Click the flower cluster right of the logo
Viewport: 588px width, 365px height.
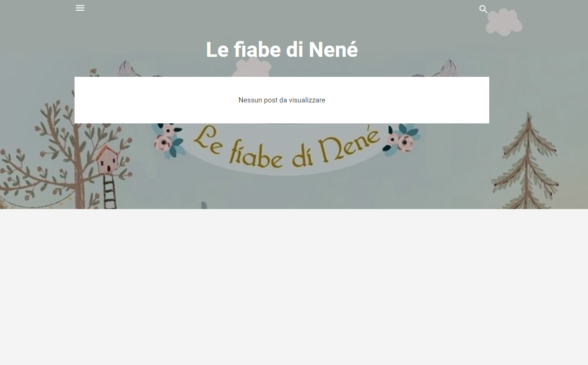401,139
